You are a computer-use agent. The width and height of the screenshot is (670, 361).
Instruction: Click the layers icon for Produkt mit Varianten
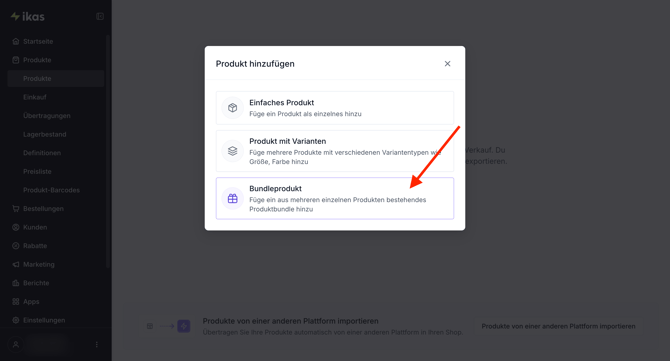tap(232, 151)
